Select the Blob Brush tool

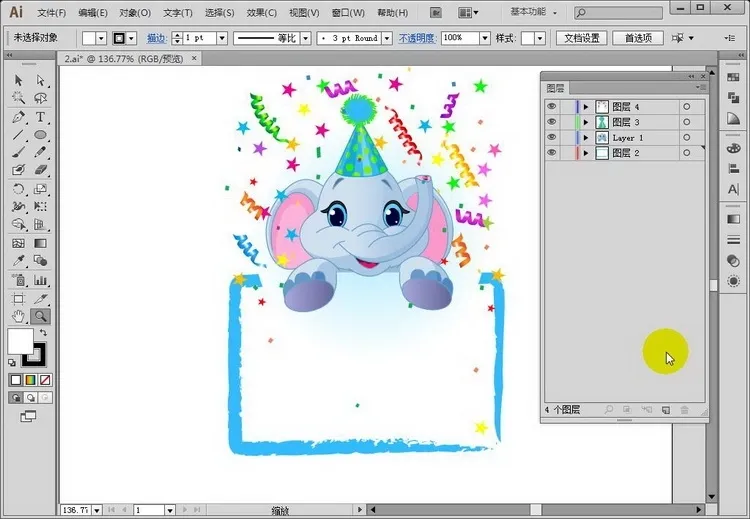18,170
